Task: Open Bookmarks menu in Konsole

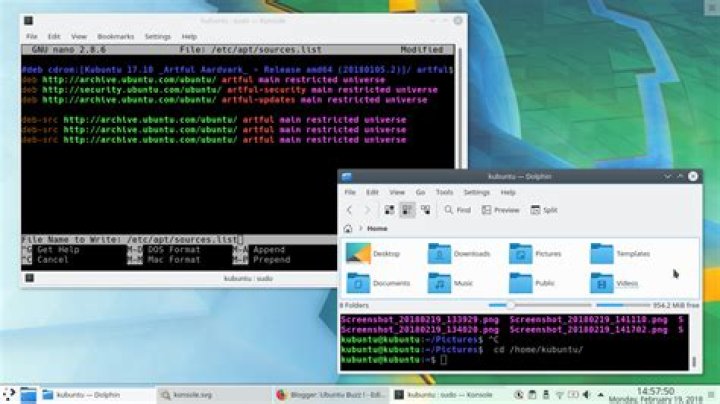Action: click(116, 36)
